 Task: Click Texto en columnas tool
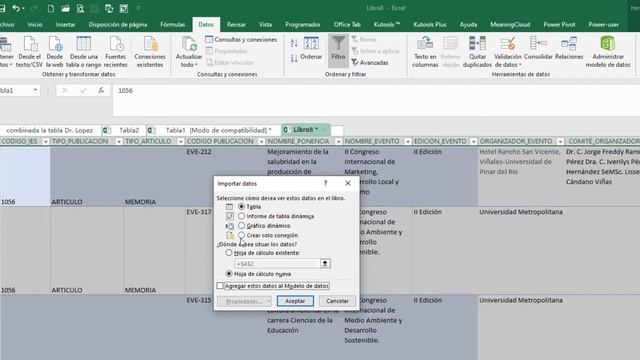425,52
